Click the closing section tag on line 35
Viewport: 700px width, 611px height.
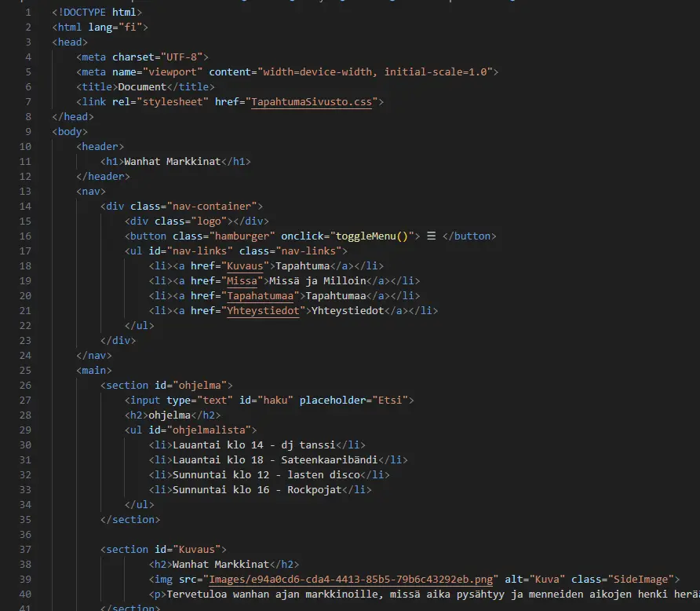(x=130, y=520)
